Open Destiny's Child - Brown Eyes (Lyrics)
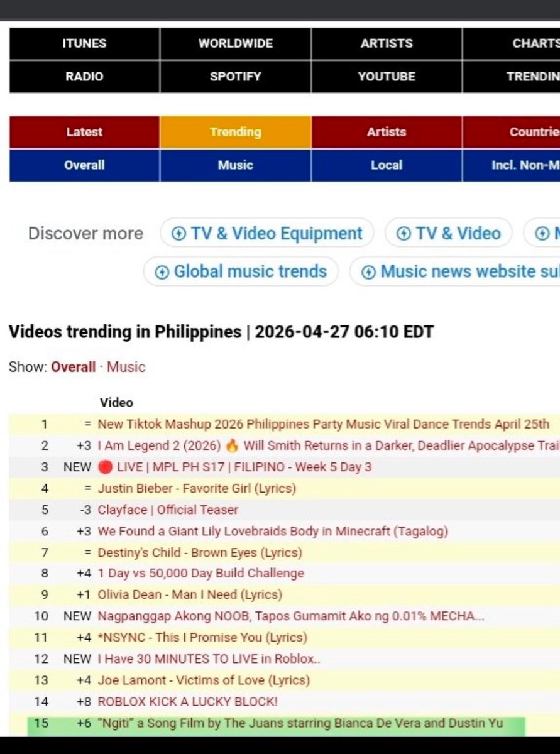 click(x=200, y=553)
